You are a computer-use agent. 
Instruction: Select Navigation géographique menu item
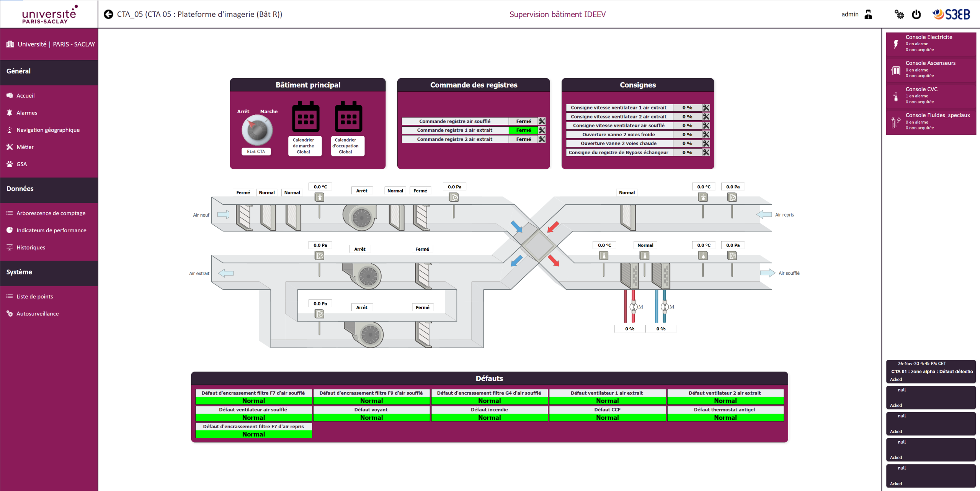(48, 130)
